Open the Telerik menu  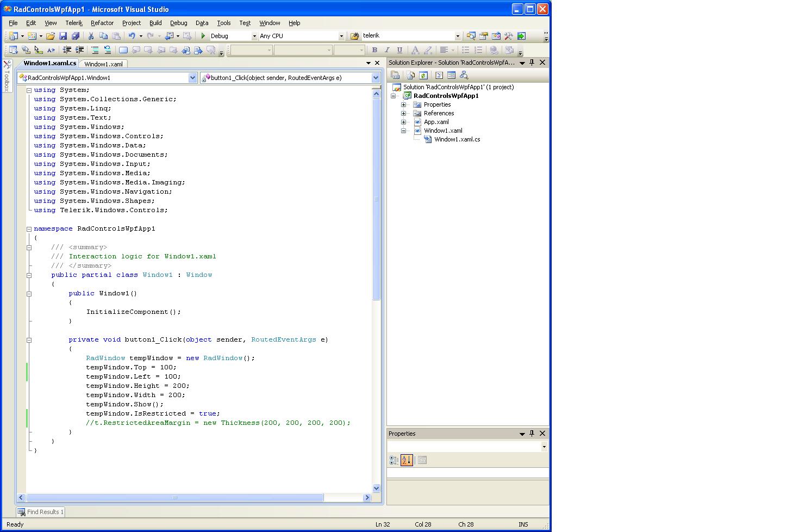tap(74, 23)
